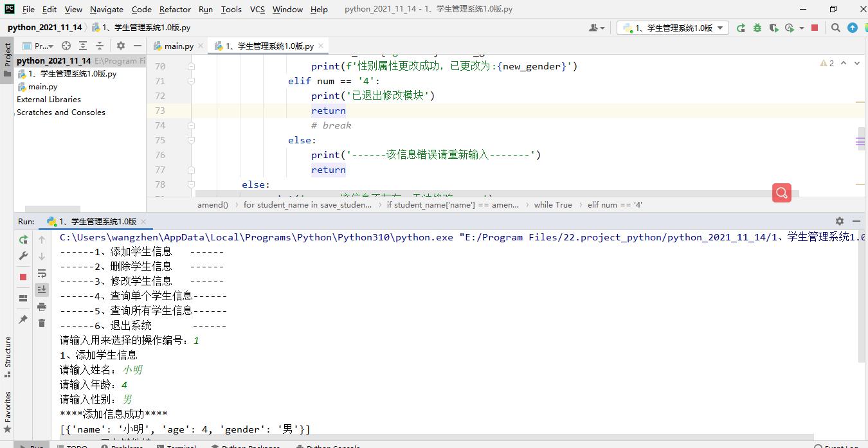Select the 学生管理系统1.0版.py editor tab
Screen dimensions: 868x448
(269, 46)
